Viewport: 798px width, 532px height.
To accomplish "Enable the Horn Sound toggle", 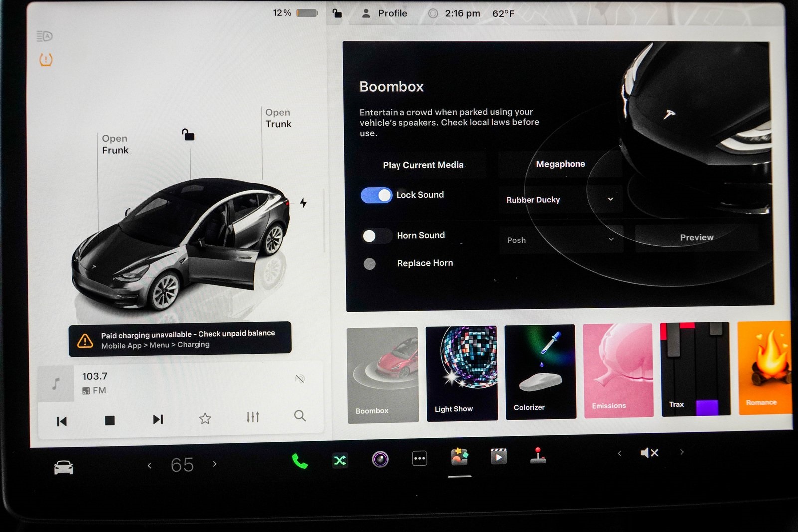I will (376, 236).
